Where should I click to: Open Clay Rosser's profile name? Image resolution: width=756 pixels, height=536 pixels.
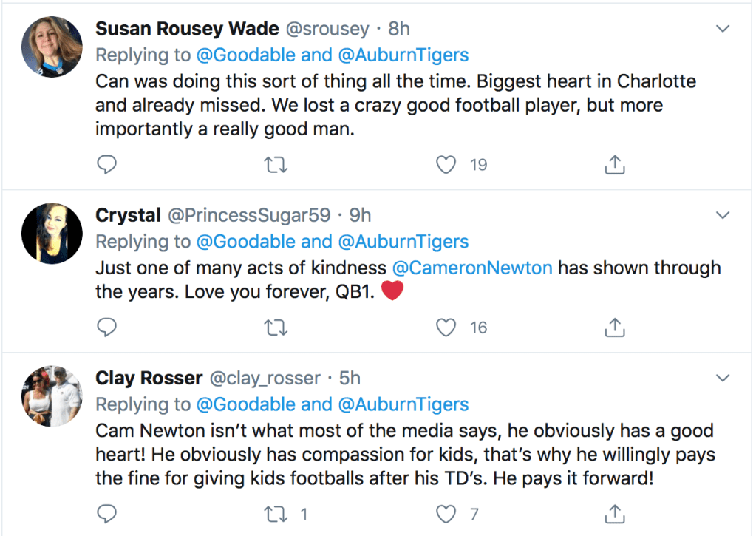pos(149,379)
